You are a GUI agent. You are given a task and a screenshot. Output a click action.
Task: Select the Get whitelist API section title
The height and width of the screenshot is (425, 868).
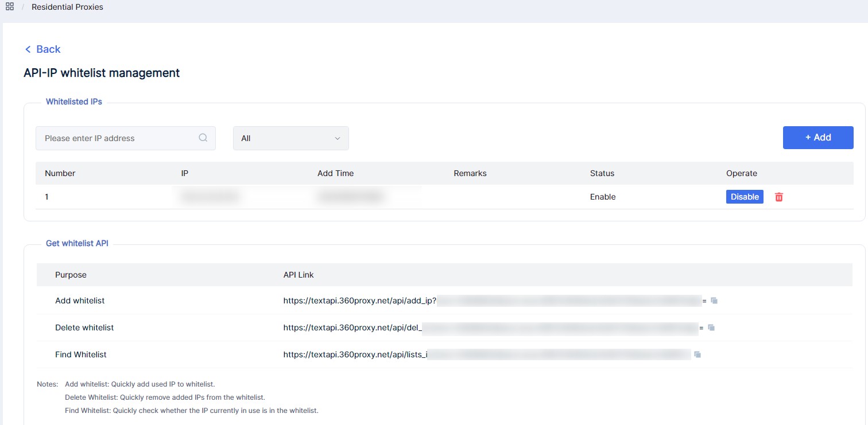pyautogui.click(x=77, y=243)
